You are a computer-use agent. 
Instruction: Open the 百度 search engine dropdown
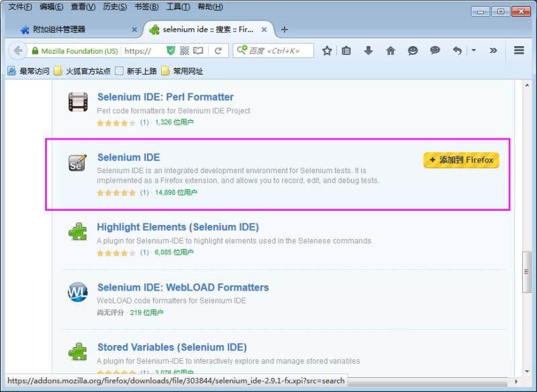242,50
